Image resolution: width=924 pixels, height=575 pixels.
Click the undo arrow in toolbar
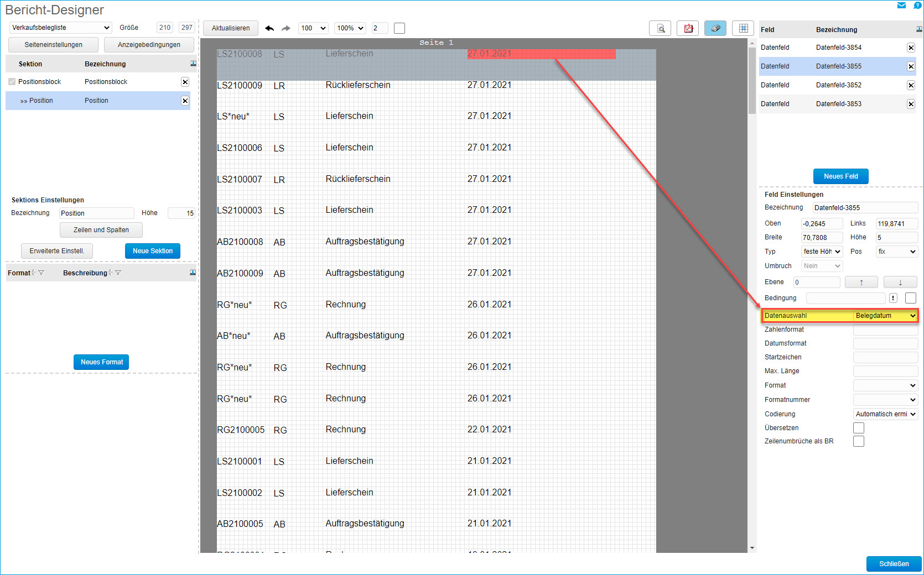coord(269,28)
